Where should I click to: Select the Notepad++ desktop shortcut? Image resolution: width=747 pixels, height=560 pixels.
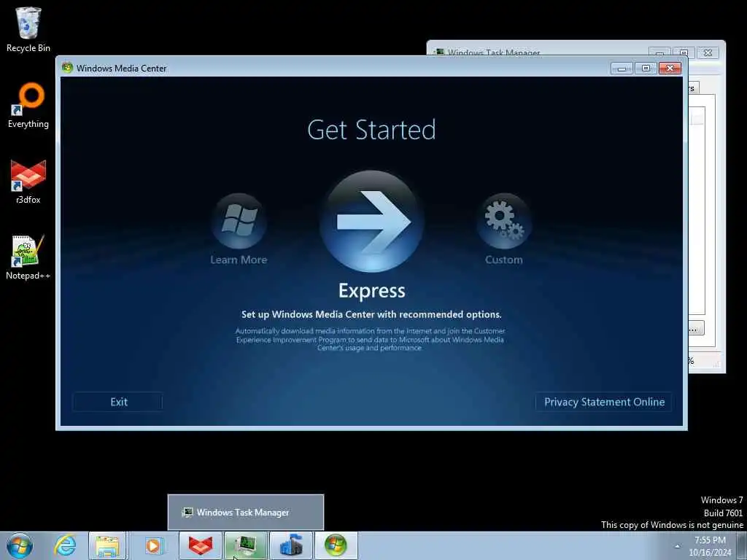pos(28,257)
